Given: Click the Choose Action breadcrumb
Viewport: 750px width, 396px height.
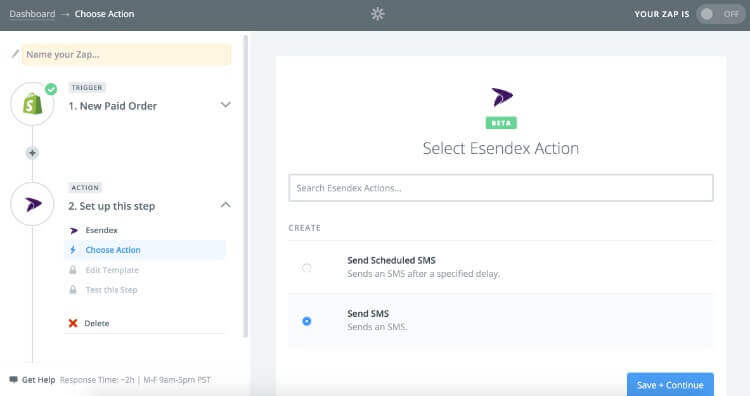Looking at the screenshot, I should 104,14.
